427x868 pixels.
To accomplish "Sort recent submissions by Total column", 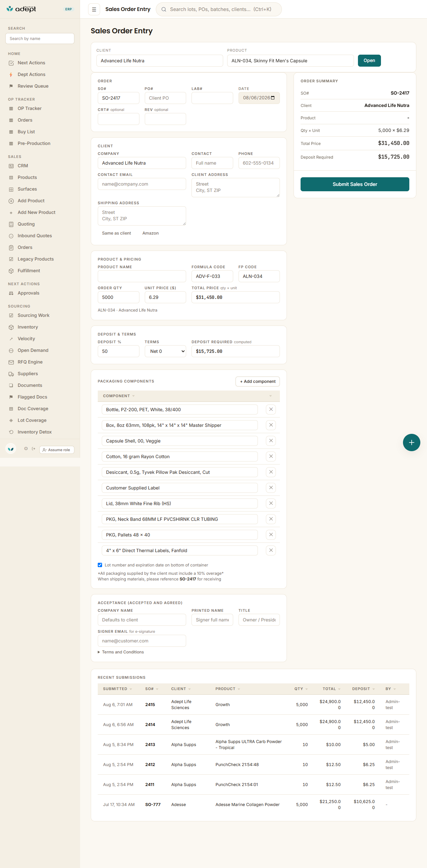I will (331, 689).
